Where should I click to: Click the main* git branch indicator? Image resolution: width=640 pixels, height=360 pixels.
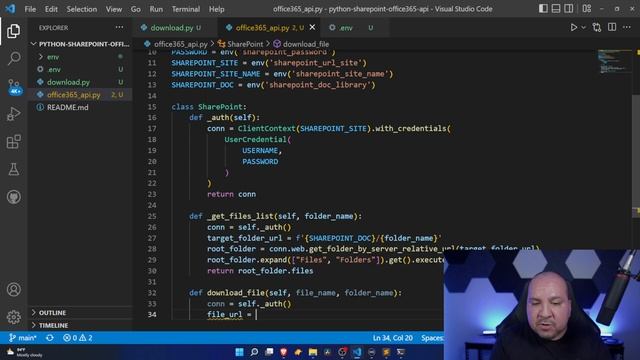pos(23,338)
